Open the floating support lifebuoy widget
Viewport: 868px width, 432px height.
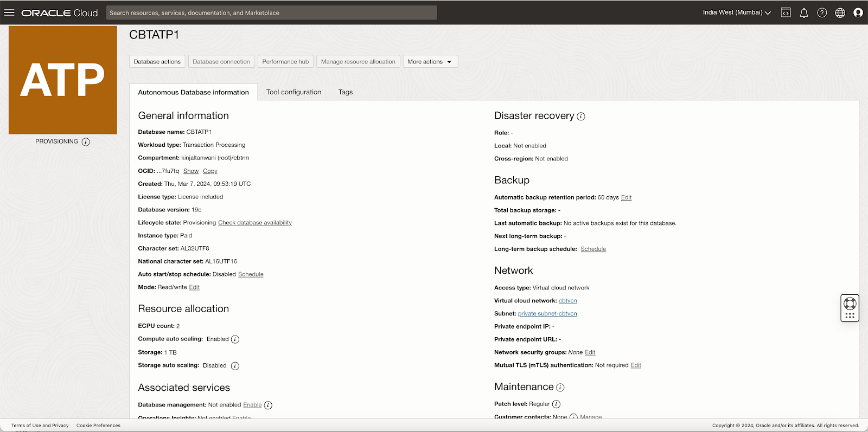click(850, 308)
